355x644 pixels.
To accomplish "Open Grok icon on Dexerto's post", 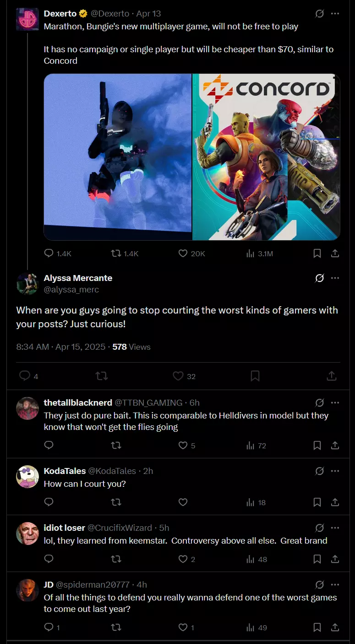I will pos(320,14).
